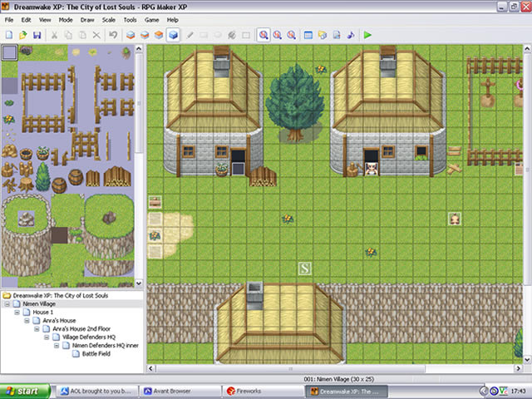Image resolution: width=532 pixels, height=399 pixels.
Task: Open the Game menu
Action: (151, 20)
